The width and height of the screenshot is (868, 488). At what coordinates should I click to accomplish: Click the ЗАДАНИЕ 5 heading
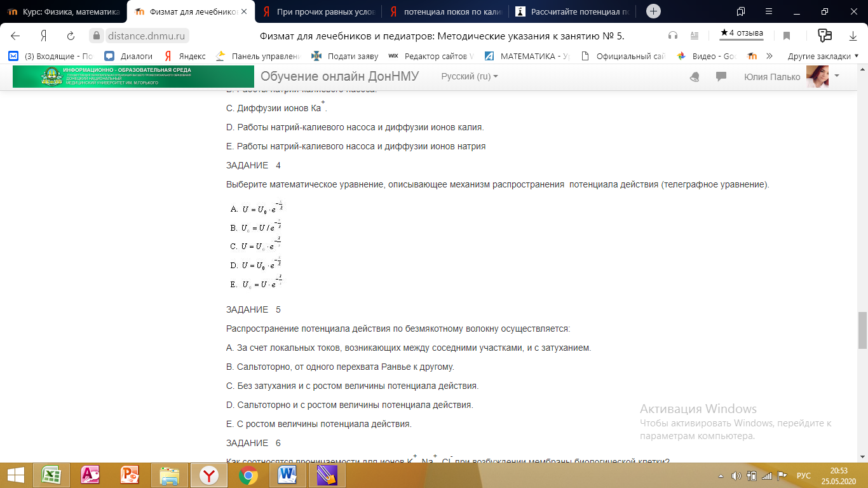(x=254, y=309)
